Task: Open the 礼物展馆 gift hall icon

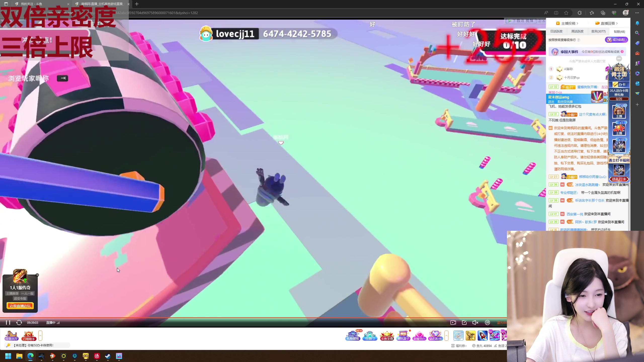Action: click(x=353, y=336)
